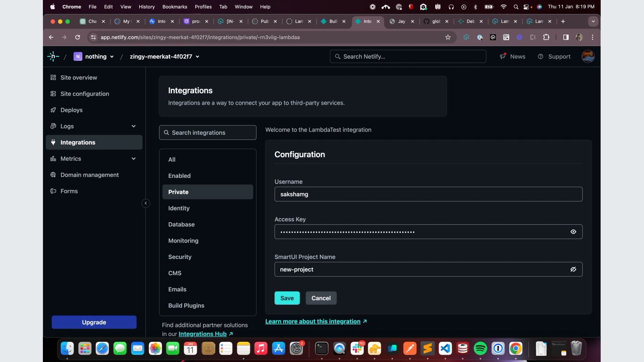Viewport: 644px width, 362px height.
Task: Open Chrome tab search dropdown
Action: tap(593, 21)
